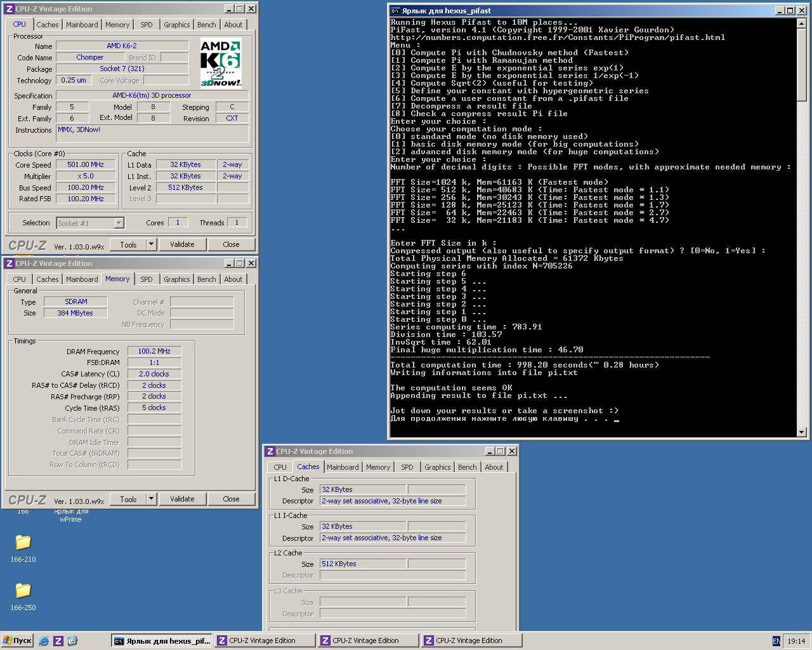
Task: Click the Z icon in the Caches CPU-Z title bar
Action: click(x=270, y=451)
